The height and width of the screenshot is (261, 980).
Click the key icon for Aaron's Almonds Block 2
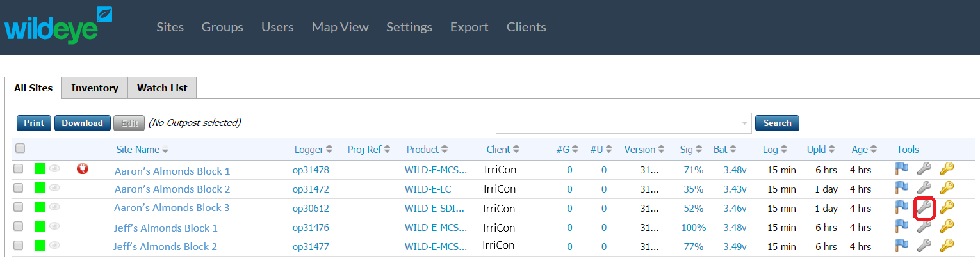[947, 187]
